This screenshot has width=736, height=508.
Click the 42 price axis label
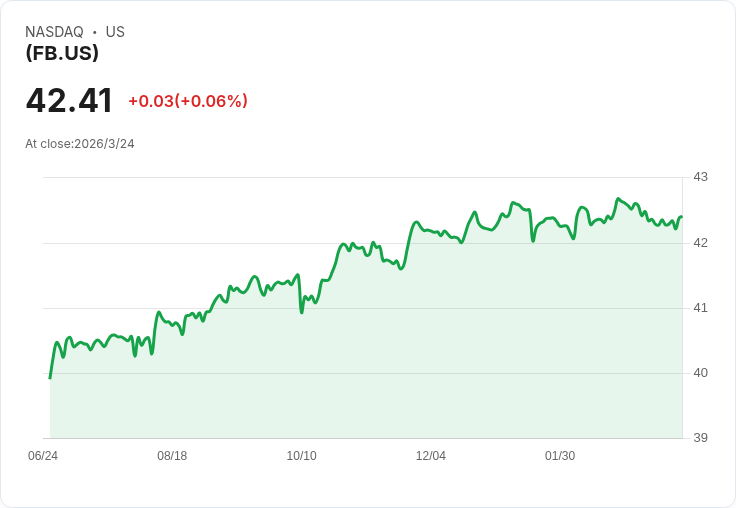700,243
